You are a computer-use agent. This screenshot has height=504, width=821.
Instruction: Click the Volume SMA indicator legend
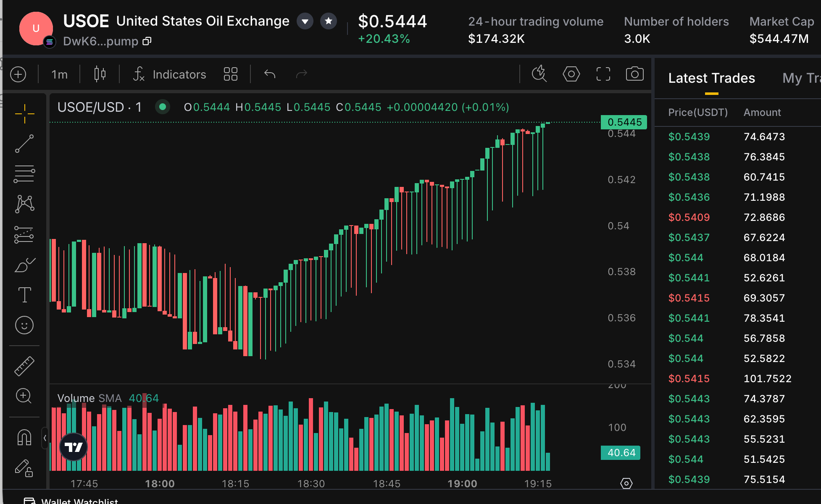(x=108, y=398)
